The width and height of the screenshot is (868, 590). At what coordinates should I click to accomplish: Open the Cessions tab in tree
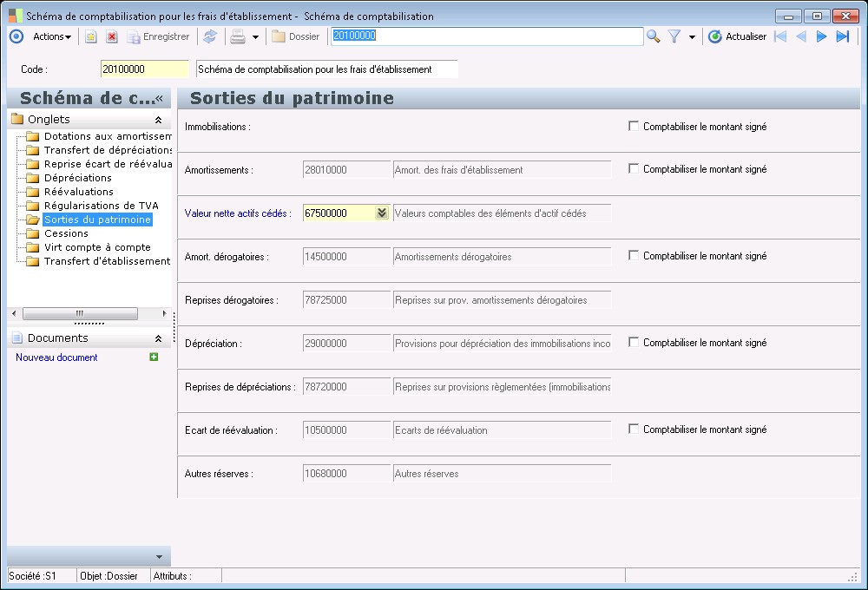[66, 233]
